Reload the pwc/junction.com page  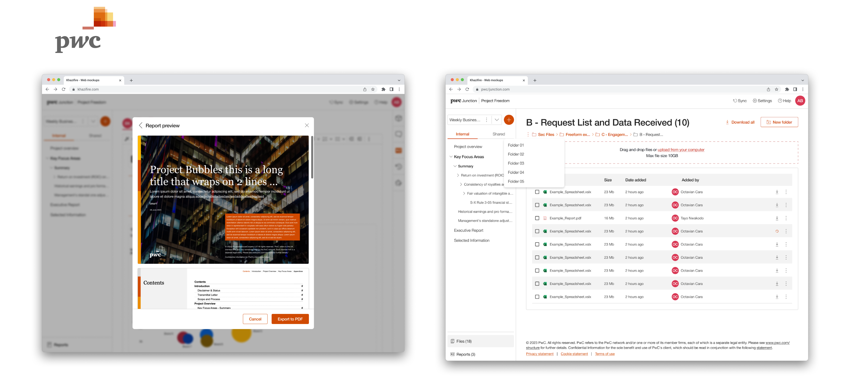pos(467,89)
